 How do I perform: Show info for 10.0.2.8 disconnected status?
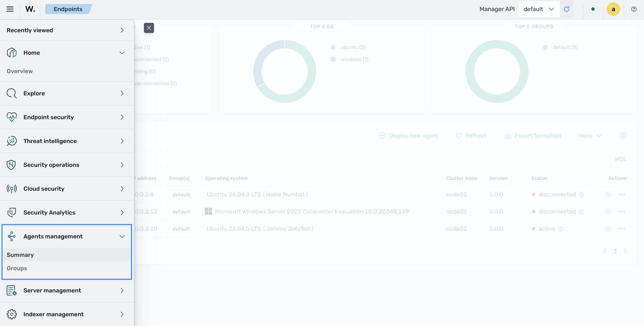tap(581, 195)
